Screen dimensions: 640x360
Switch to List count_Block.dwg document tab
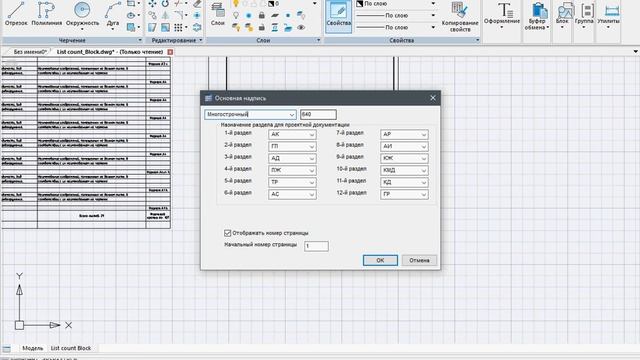(110, 52)
